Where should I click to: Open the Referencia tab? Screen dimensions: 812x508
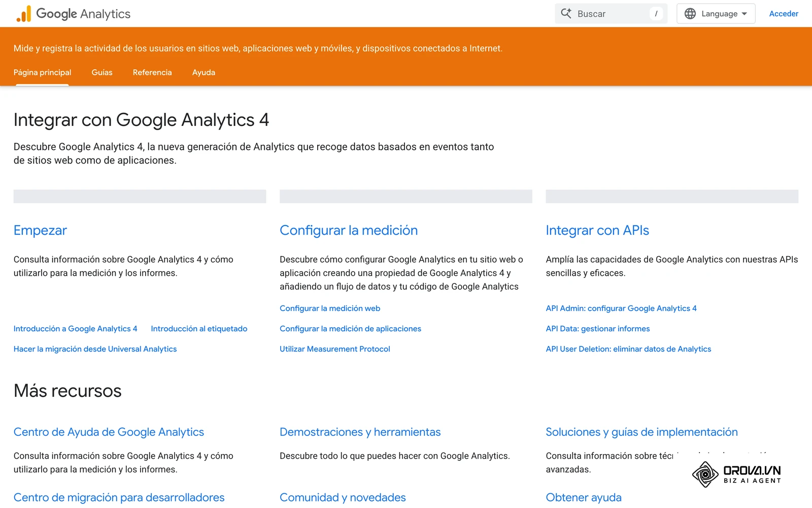152,73
